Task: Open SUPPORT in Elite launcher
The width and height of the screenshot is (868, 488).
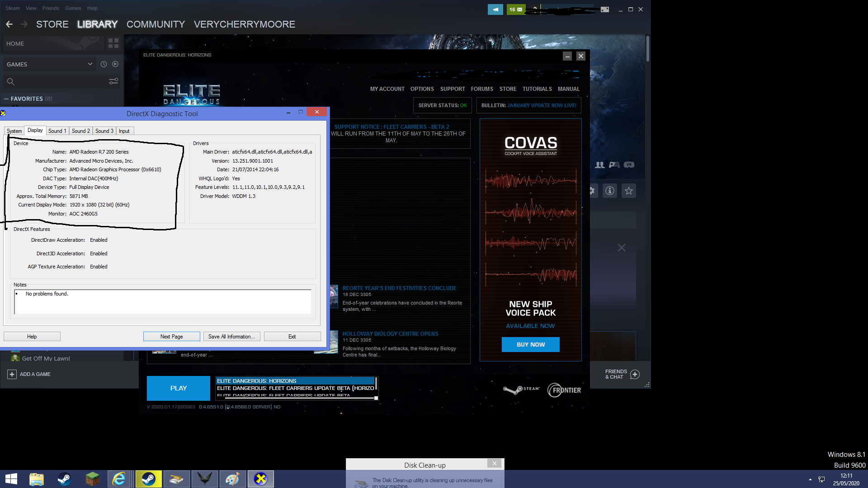Action: tap(453, 89)
